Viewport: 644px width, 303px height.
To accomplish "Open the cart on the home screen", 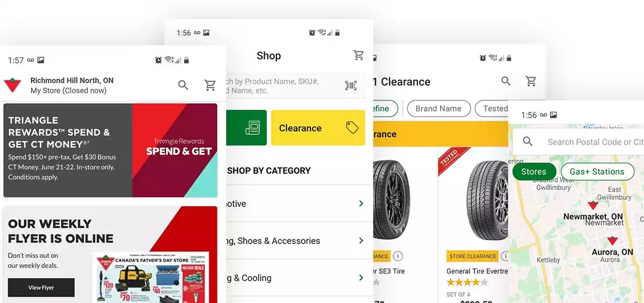I will click(x=210, y=85).
